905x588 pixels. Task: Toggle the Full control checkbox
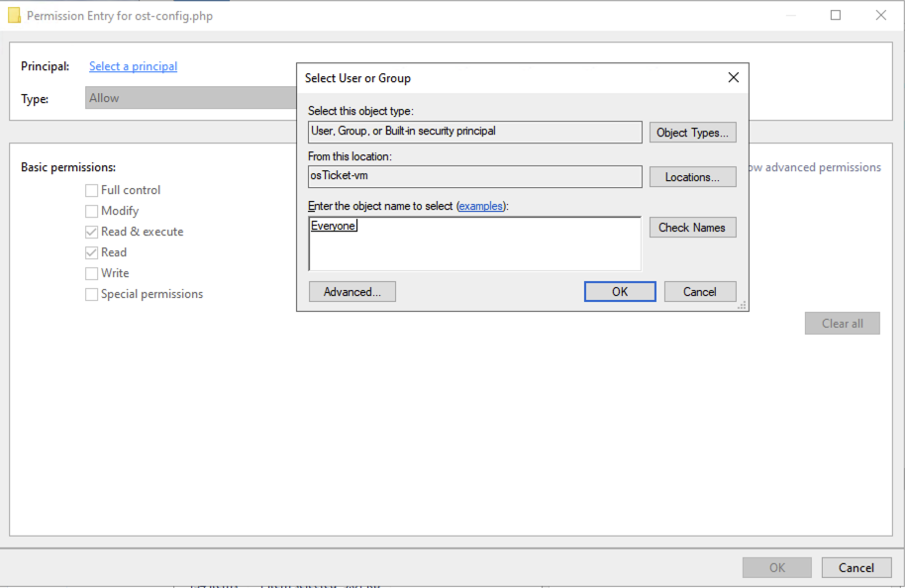[91, 190]
